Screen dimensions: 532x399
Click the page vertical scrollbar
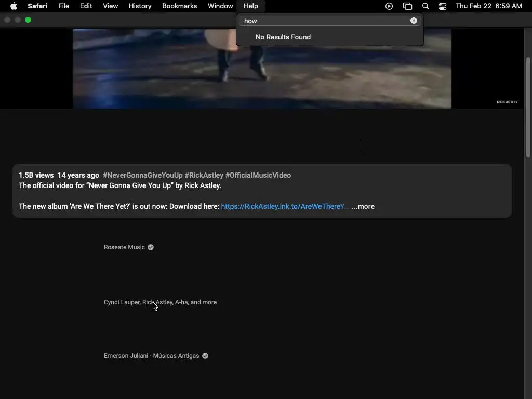(528, 107)
